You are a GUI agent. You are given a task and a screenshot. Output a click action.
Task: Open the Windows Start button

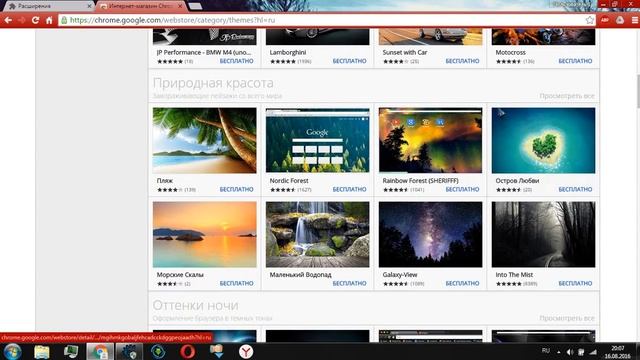point(12,351)
